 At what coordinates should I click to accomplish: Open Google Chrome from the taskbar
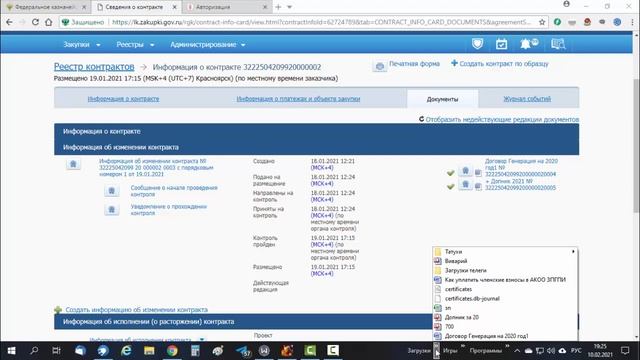coord(172,351)
